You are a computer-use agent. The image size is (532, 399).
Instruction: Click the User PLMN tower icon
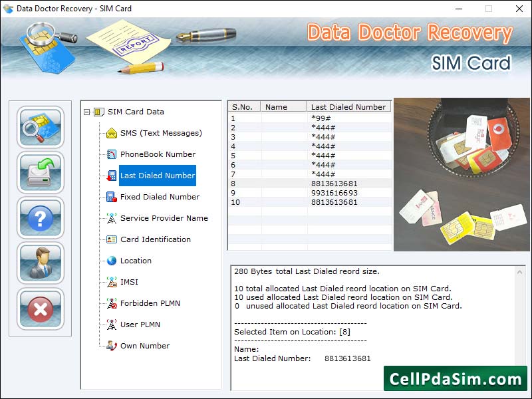click(x=112, y=325)
